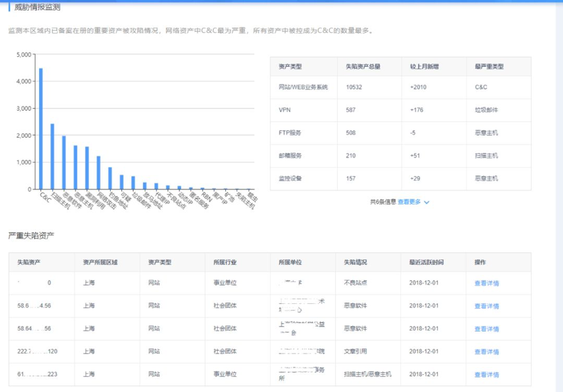The image size is (563, 392).
Task: Click the +176 monthly increase value
Action: [x=417, y=110]
